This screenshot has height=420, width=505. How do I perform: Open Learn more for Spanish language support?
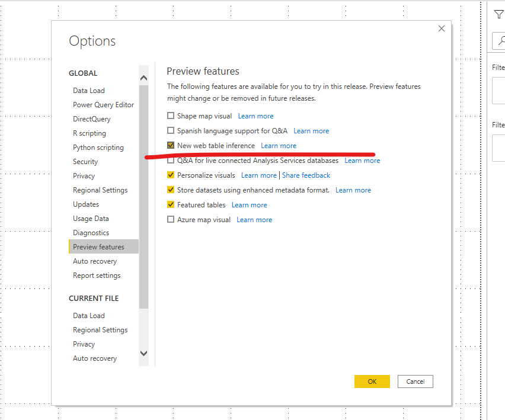311,131
